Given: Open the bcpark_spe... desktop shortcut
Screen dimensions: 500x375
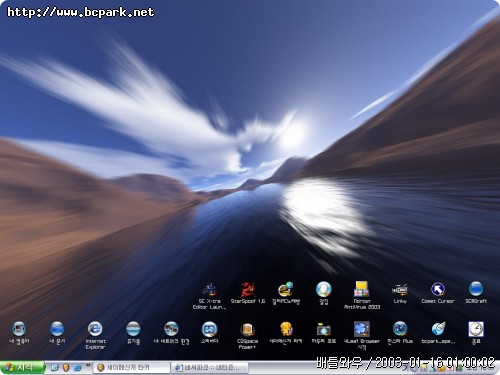Looking at the screenshot, I should coord(438,333).
